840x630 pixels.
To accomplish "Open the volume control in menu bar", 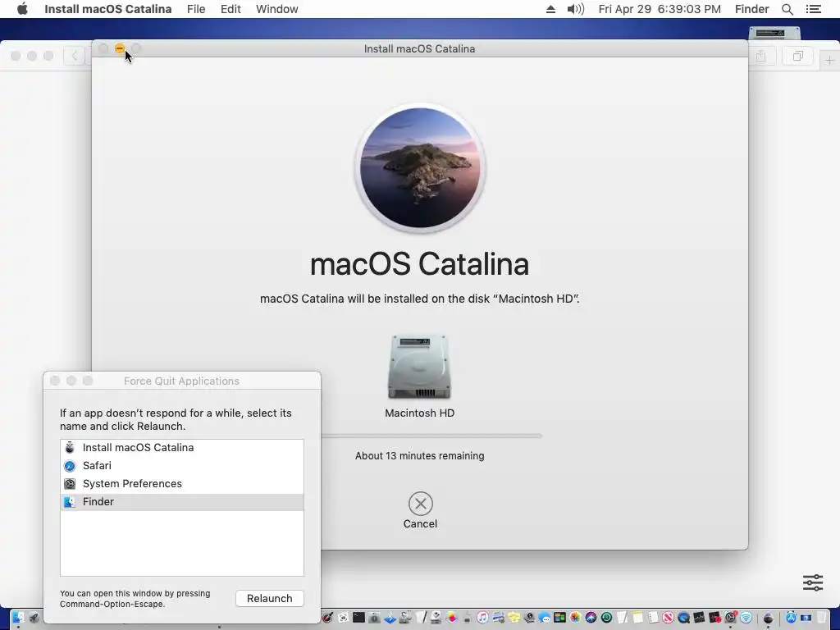I will 575,9.
